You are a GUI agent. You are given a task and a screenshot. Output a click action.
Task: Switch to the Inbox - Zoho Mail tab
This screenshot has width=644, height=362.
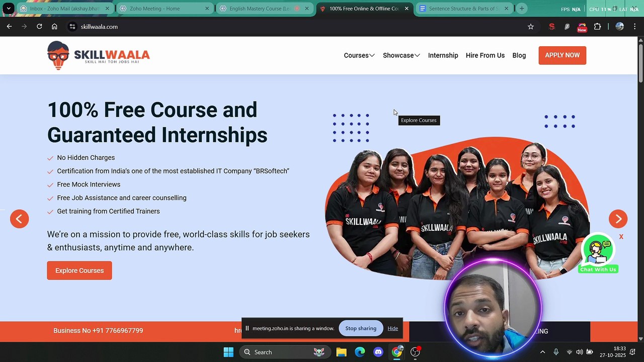tap(64, 9)
